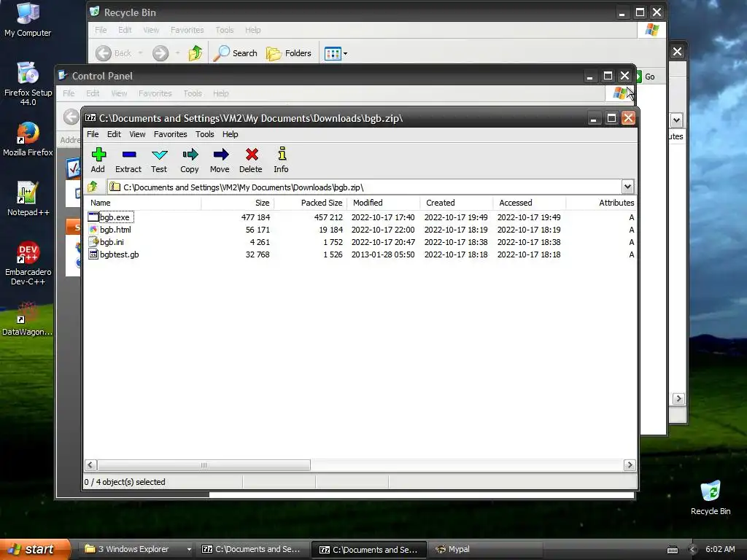The image size is (747, 560).
Task: Go up one folder level in 7-Zip
Action: [93, 187]
